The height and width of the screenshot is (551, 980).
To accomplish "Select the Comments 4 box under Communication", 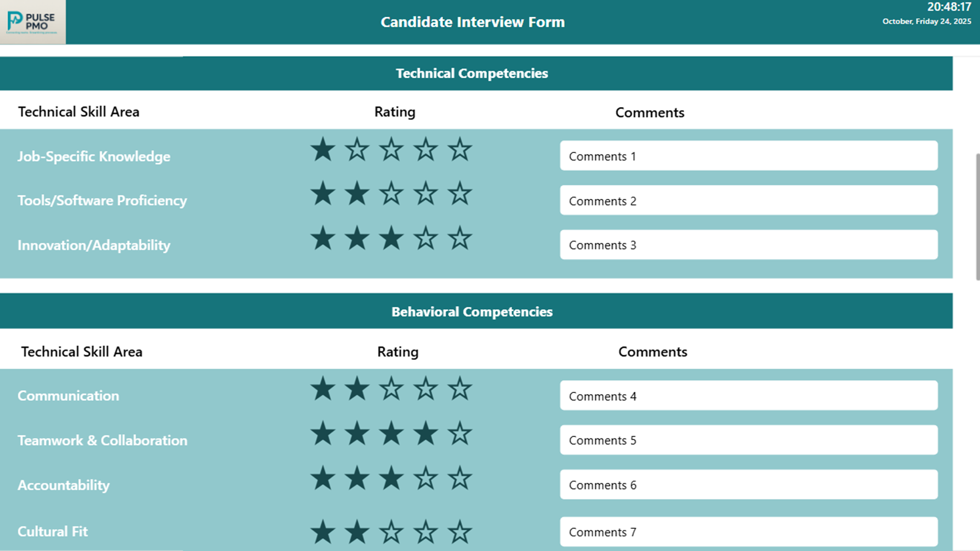I will pyautogui.click(x=748, y=395).
